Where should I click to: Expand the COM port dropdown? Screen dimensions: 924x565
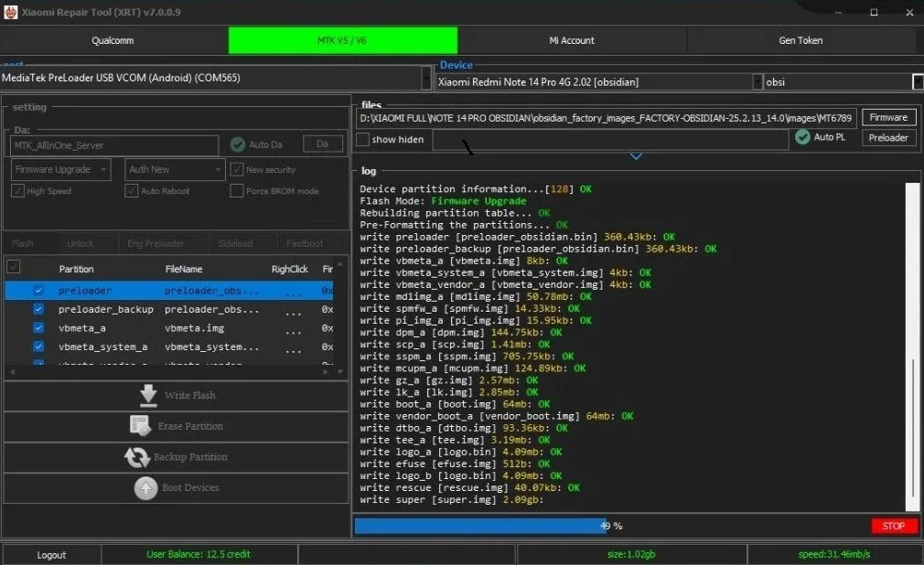[x=426, y=78]
